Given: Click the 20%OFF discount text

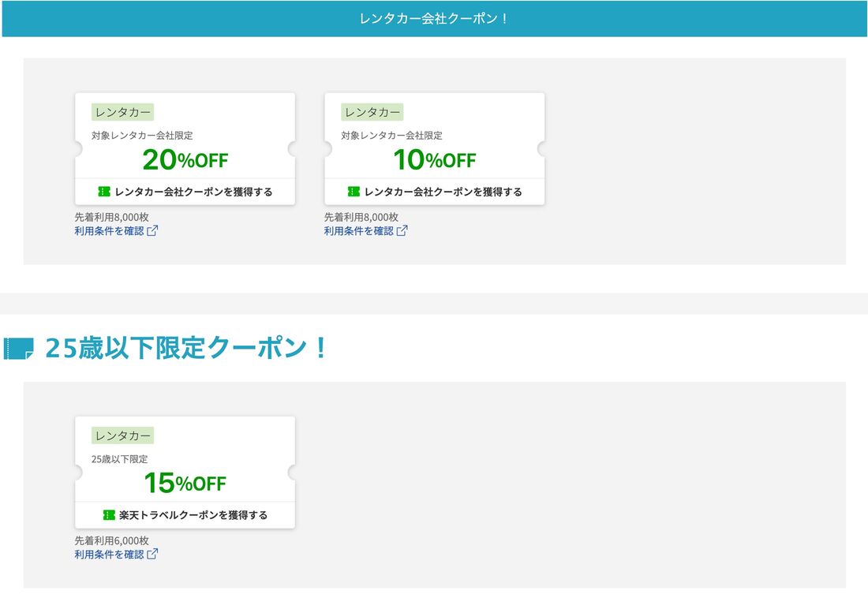Looking at the screenshot, I should [185, 160].
